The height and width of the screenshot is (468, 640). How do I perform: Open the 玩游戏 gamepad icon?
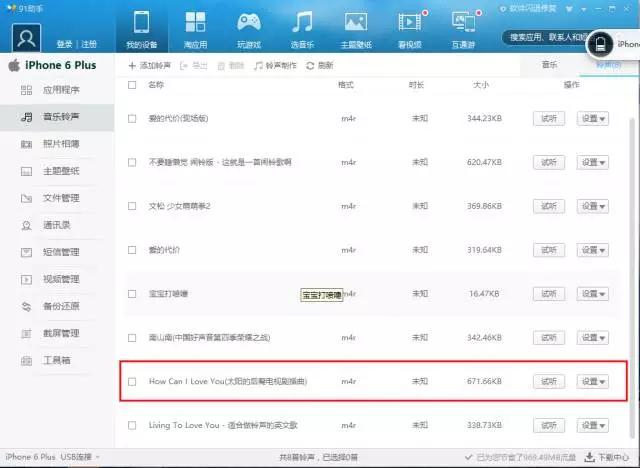(249, 29)
